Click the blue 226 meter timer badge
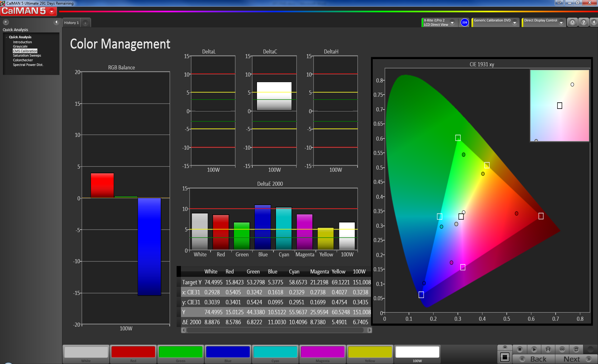Viewport: 598px width, 364px height. pyautogui.click(x=464, y=22)
